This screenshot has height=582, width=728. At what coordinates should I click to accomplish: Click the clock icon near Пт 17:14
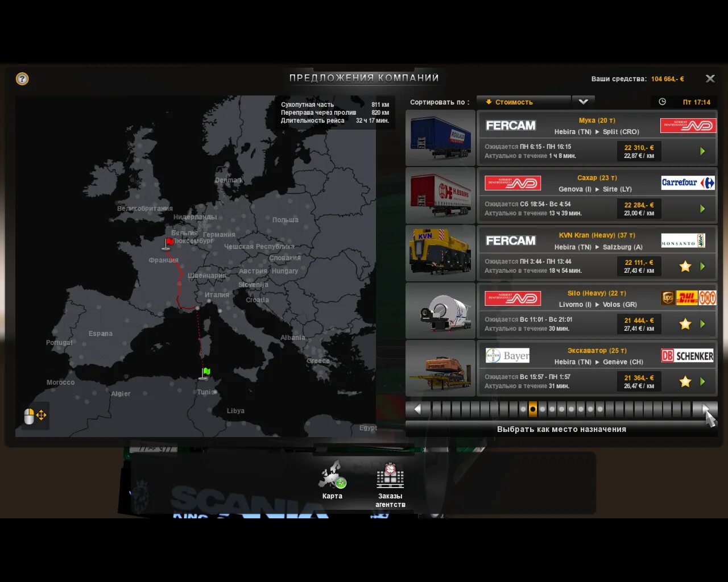tap(661, 102)
